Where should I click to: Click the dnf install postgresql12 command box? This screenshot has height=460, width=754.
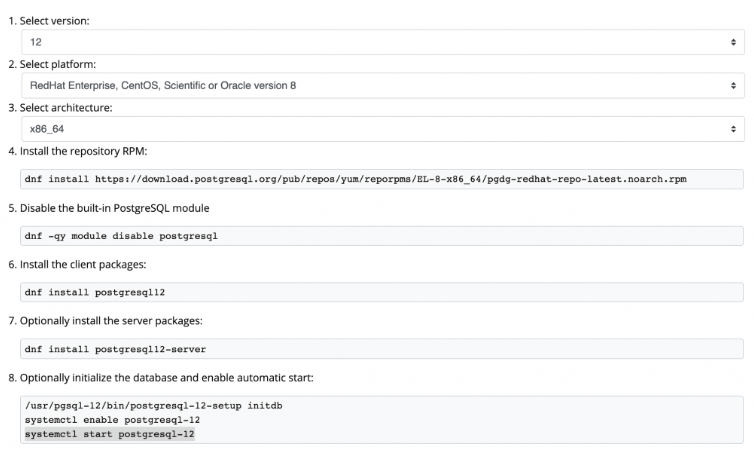click(x=382, y=292)
